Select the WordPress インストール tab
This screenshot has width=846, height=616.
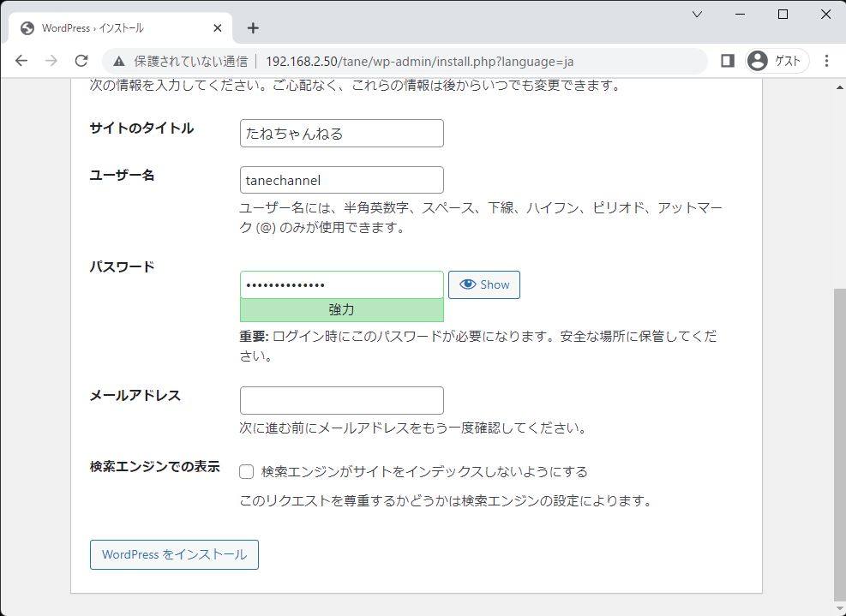(121, 28)
